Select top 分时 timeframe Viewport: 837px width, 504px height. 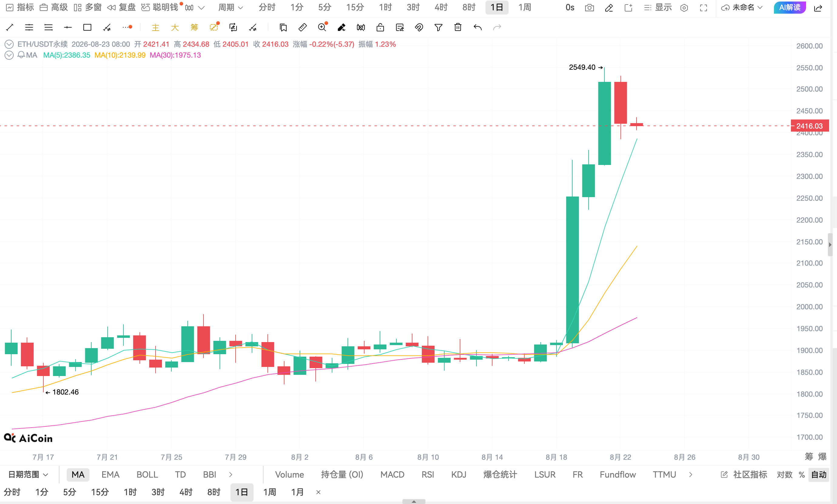click(267, 8)
